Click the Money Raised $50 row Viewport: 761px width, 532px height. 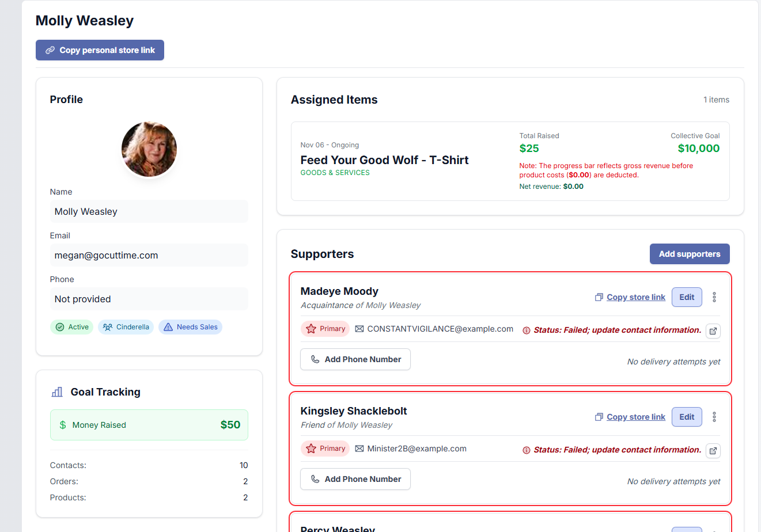coord(149,425)
